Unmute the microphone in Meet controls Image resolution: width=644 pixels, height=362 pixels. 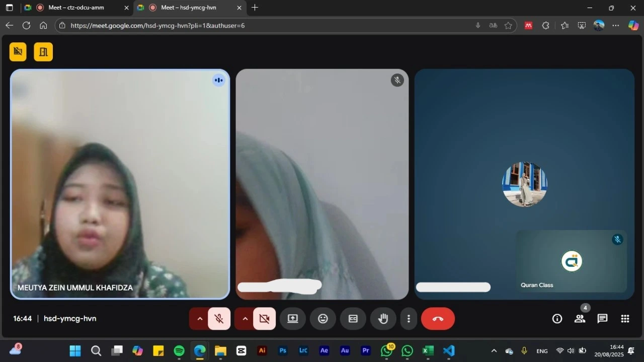tap(219, 319)
